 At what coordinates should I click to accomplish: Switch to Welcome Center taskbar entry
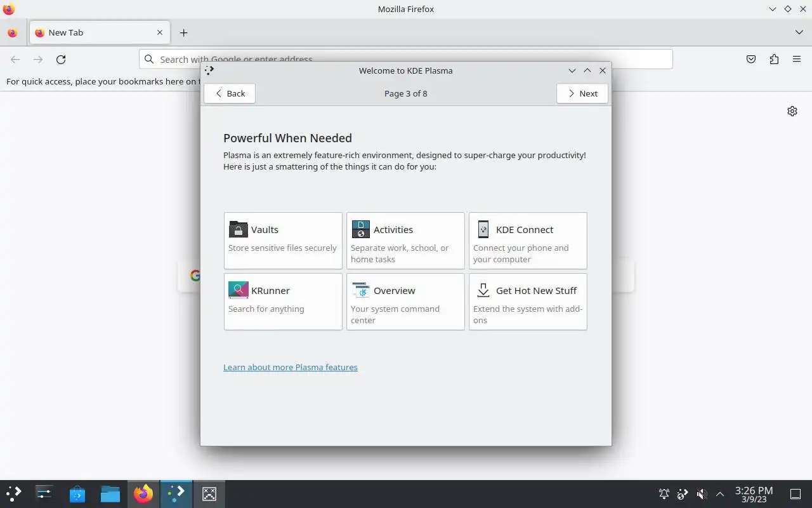(x=176, y=493)
